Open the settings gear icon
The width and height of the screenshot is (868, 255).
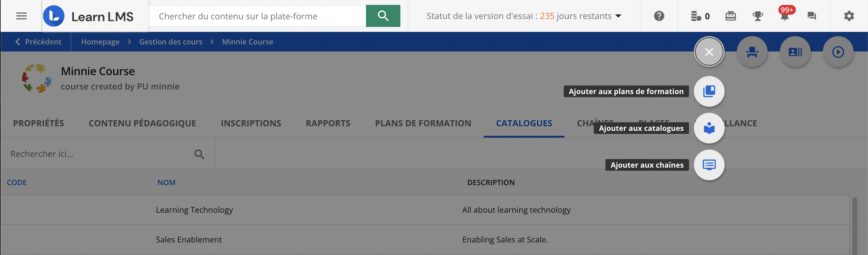click(849, 16)
